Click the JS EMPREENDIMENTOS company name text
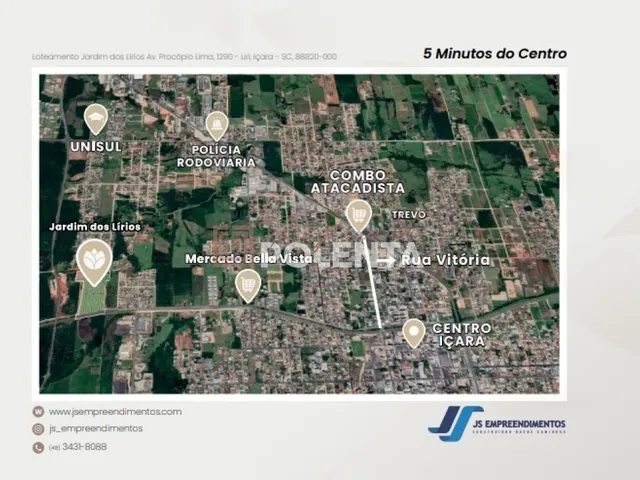The image size is (640, 480). click(x=518, y=424)
